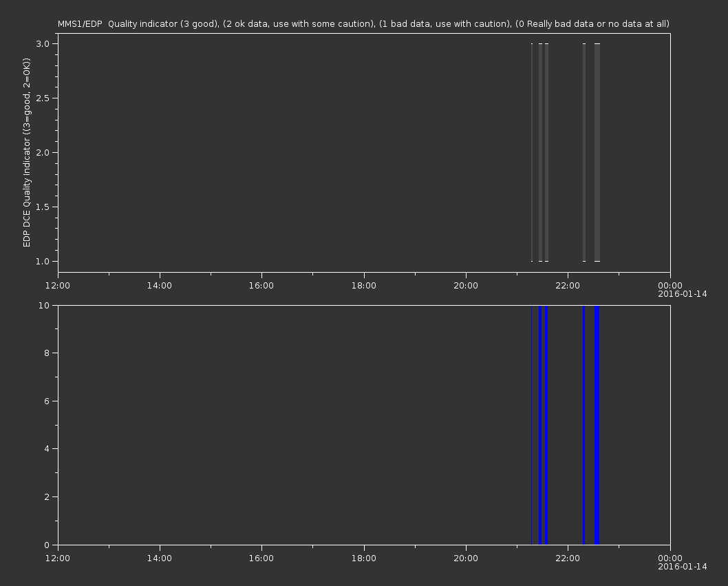This screenshot has height=586, width=728.
Task: Click 18:00 label under the quality indicator plot
Action: point(363,285)
